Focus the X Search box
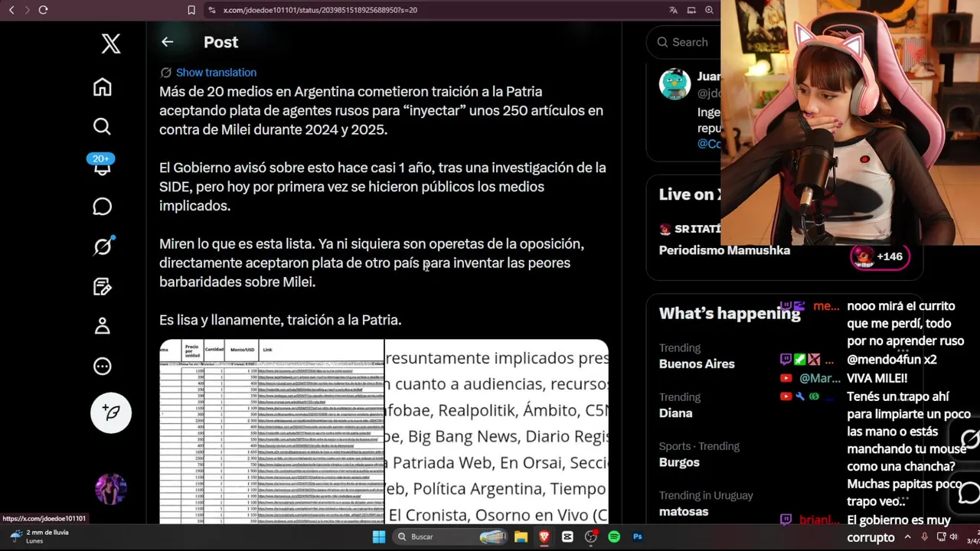 pos(684,42)
